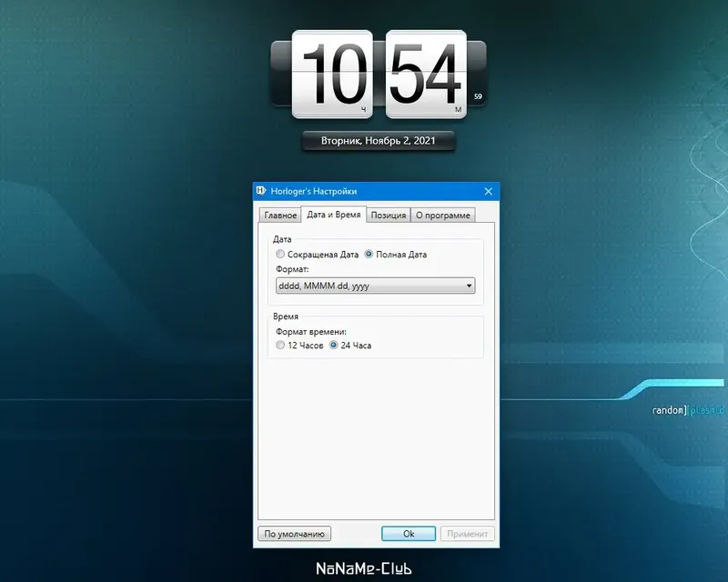The image size is (728, 582).
Task: Open the date format dropdown list
Action: pyautogui.click(x=375, y=286)
